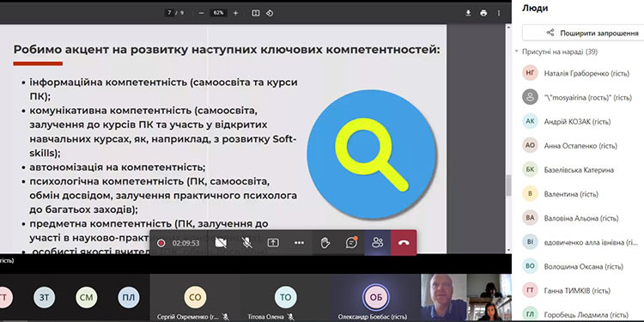This screenshot has height=322, width=644.
Task: Toggle the participants panel
Action: (378, 243)
